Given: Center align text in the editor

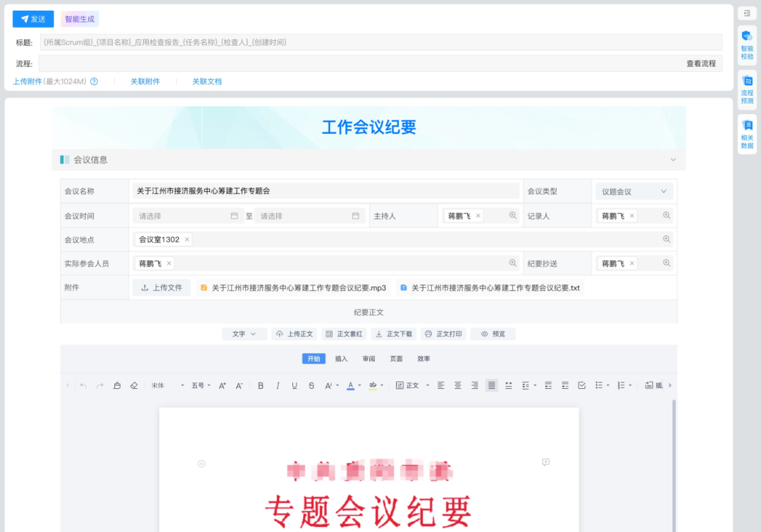Looking at the screenshot, I should click(x=458, y=385).
